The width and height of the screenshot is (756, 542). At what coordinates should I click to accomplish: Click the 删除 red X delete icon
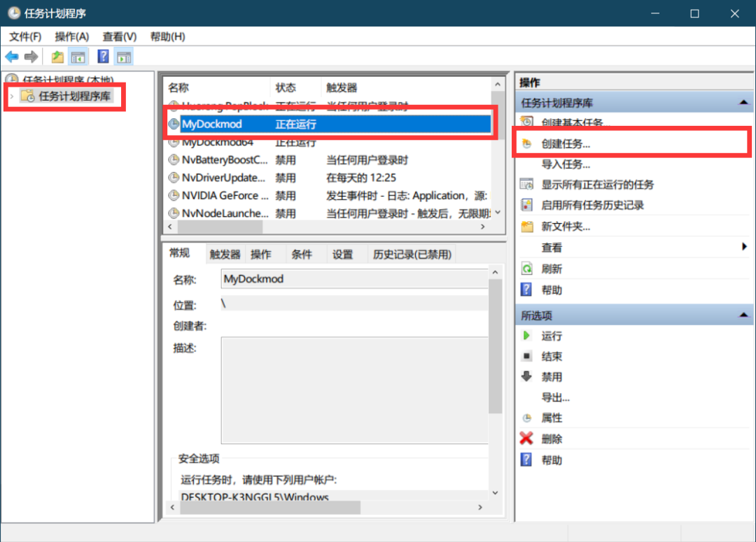526,438
